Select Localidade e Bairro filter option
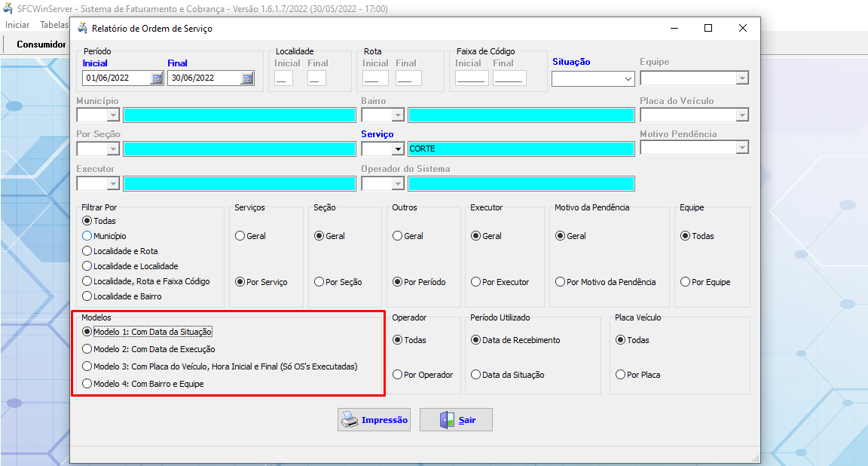868x466 pixels. coord(87,296)
